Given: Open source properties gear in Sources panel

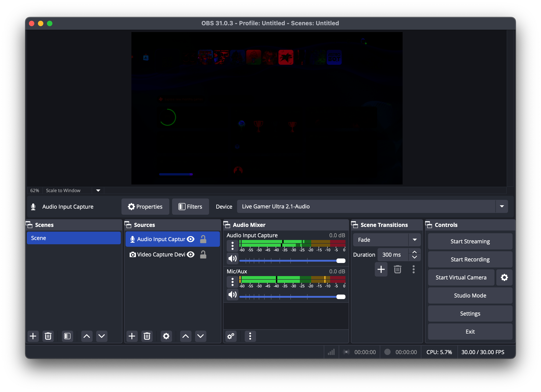Looking at the screenshot, I should tap(166, 336).
